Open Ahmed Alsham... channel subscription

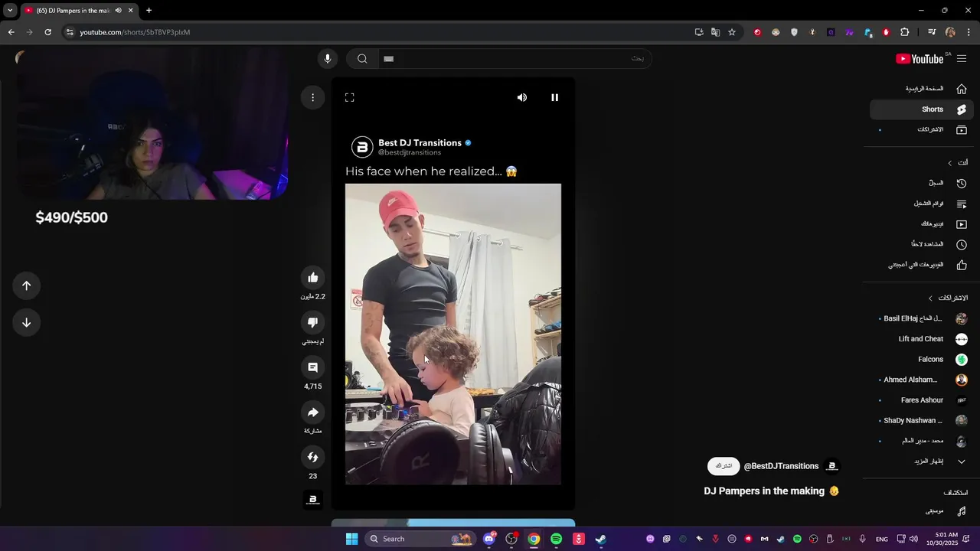(923, 380)
